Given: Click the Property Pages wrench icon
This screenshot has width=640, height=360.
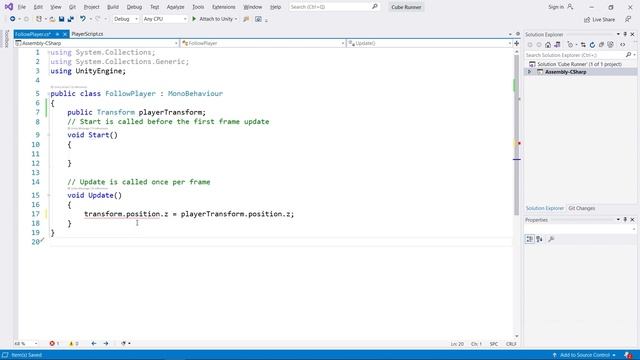Looking at the screenshot, I should [x=551, y=239].
